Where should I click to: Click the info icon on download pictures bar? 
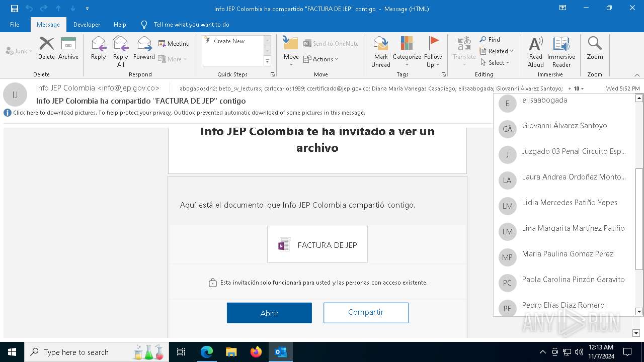8,113
